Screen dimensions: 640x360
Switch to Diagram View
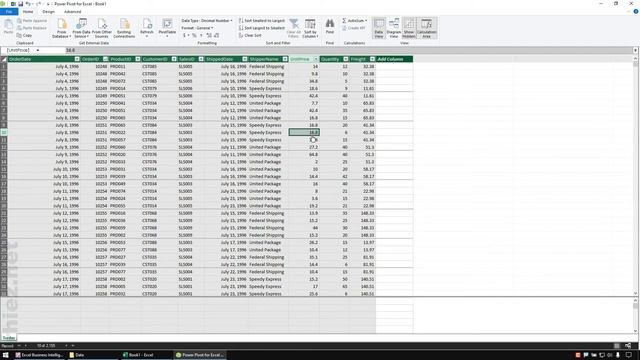(394, 28)
